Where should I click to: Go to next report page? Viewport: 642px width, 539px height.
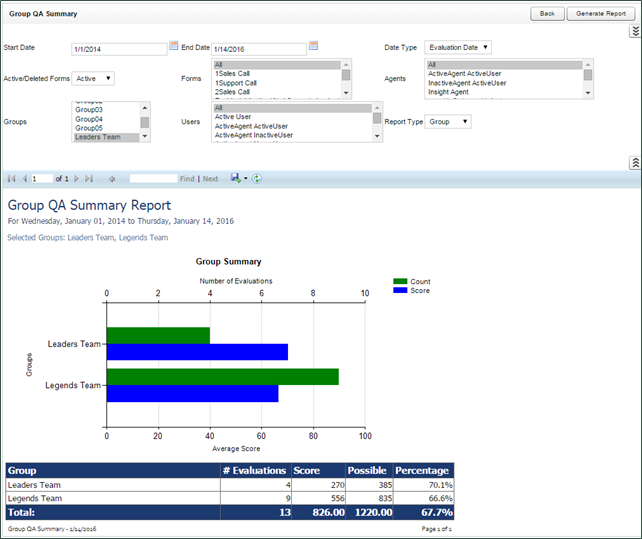75,178
